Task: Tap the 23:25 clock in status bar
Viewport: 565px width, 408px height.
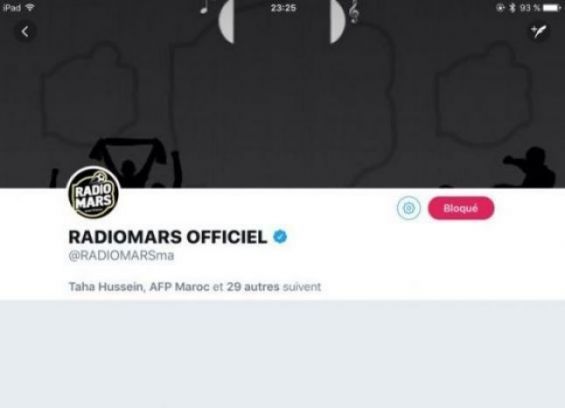Action: [283, 8]
